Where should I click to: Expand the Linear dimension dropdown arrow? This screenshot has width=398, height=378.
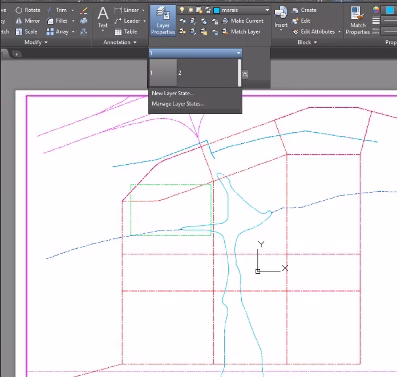click(143, 10)
